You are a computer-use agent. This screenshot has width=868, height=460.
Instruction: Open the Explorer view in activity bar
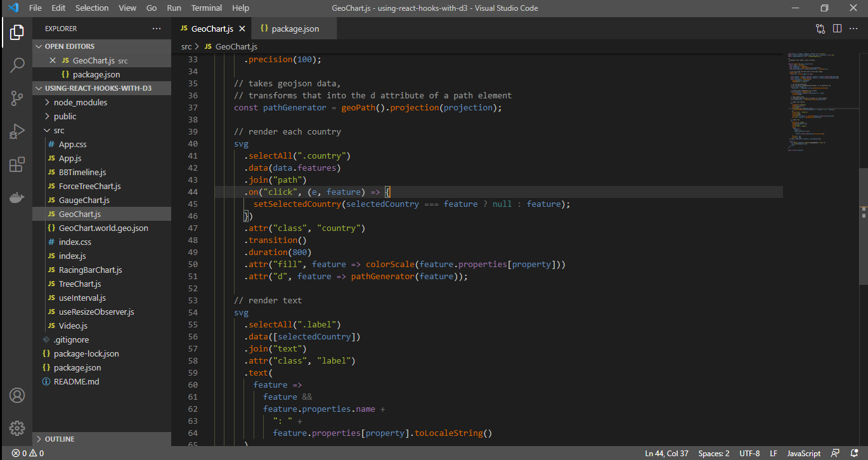click(x=16, y=32)
